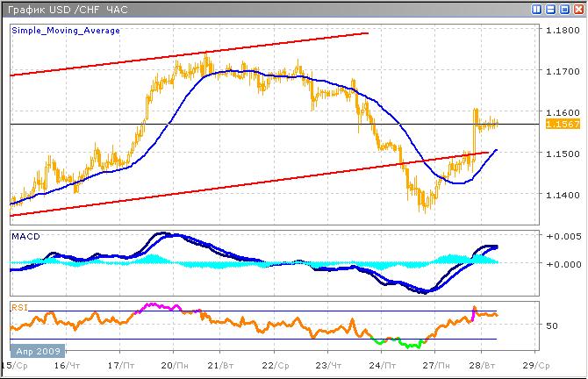This screenshot has width=588, height=379.
Task: Click the RSI scale value 50
Action: pyautogui.click(x=552, y=325)
